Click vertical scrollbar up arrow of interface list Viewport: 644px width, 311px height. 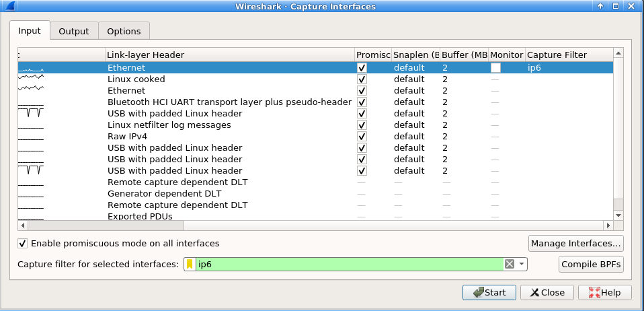click(x=618, y=53)
